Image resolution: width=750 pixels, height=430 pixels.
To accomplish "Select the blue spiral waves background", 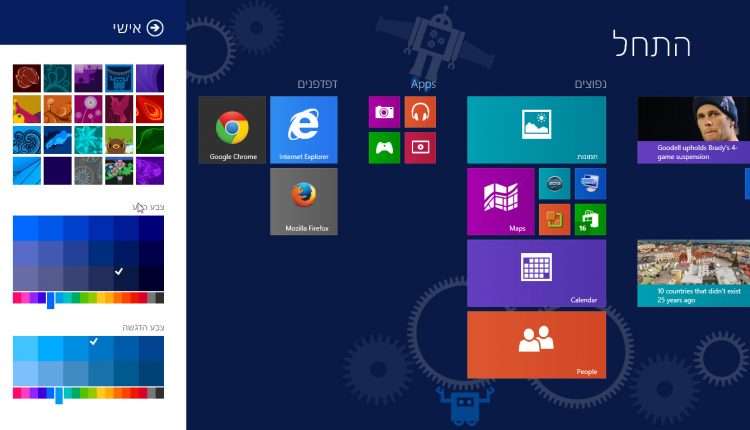I will tap(27, 140).
